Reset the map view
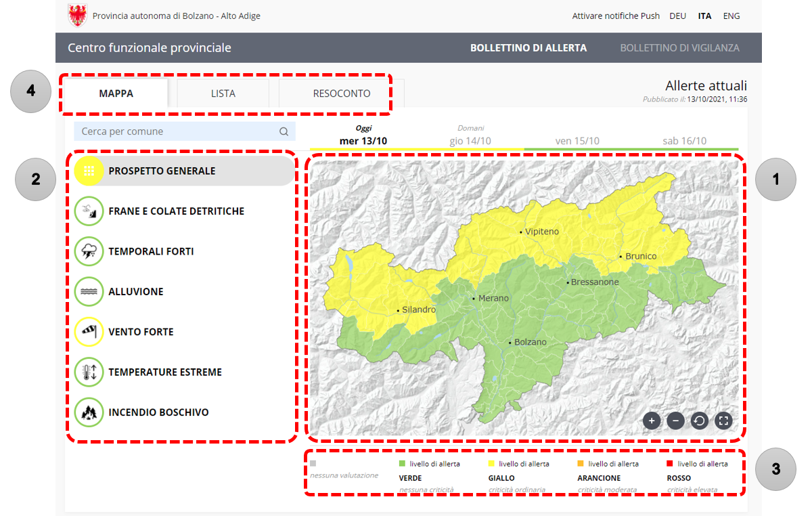This screenshot has height=516, width=812. [x=700, y=421]
